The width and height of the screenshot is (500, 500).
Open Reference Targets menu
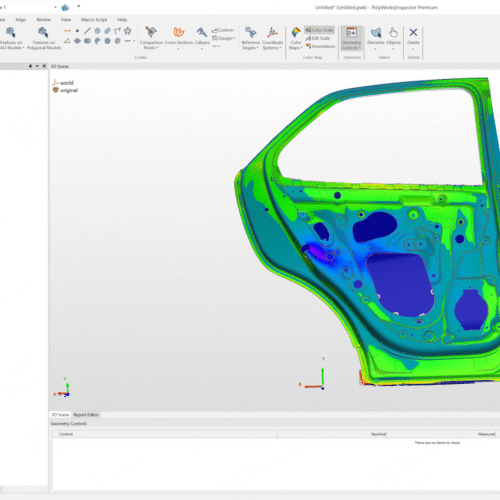(250, 38)
